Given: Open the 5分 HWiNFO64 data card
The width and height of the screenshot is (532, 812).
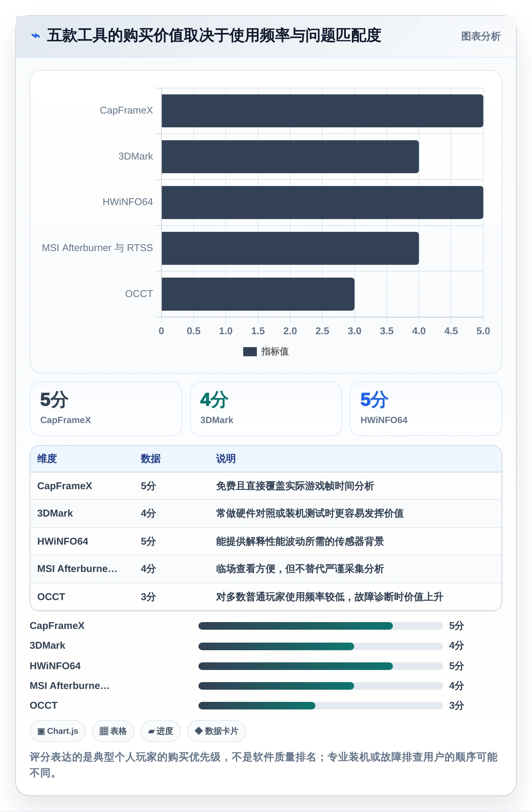Looking at the screenshot, I should coord(426,409).
